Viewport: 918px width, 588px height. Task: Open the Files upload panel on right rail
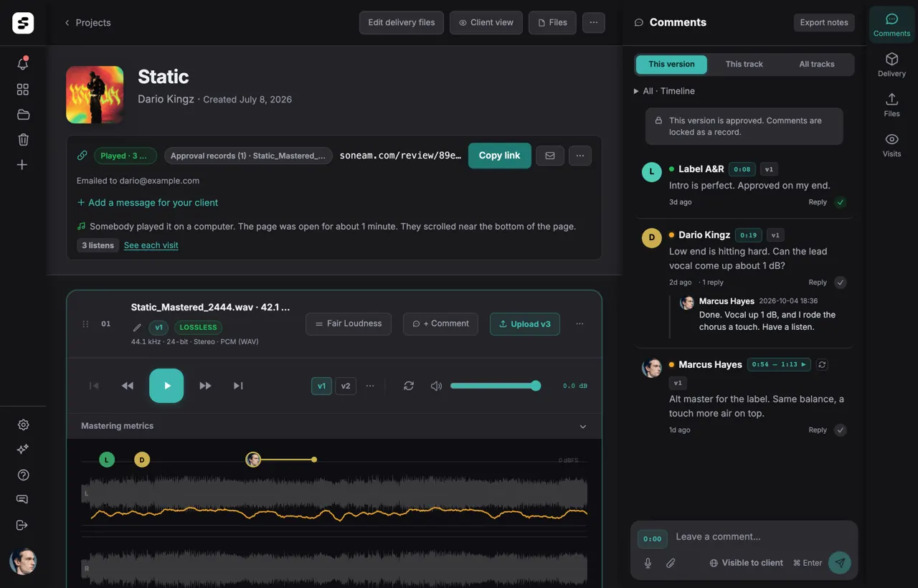(x=891, y=105)
